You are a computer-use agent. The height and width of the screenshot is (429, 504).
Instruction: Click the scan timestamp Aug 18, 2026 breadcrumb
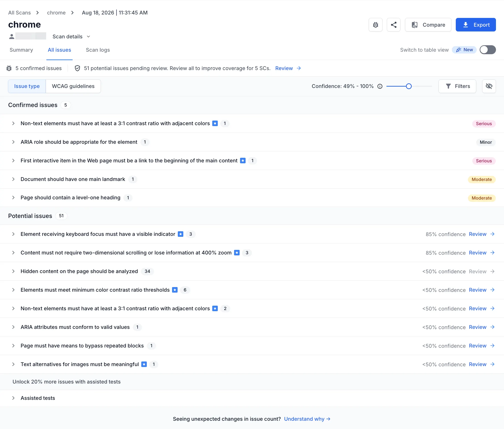(x=115, y=13)
